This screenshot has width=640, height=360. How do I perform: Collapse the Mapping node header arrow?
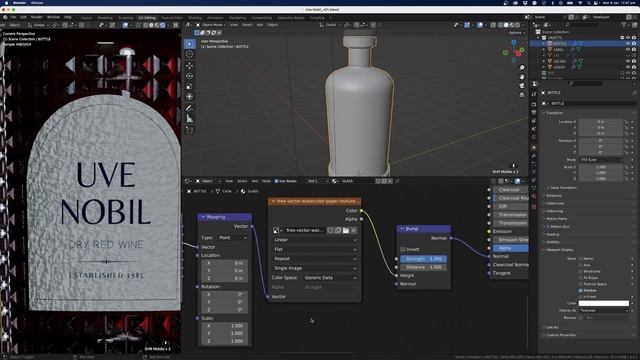[202, 217]
